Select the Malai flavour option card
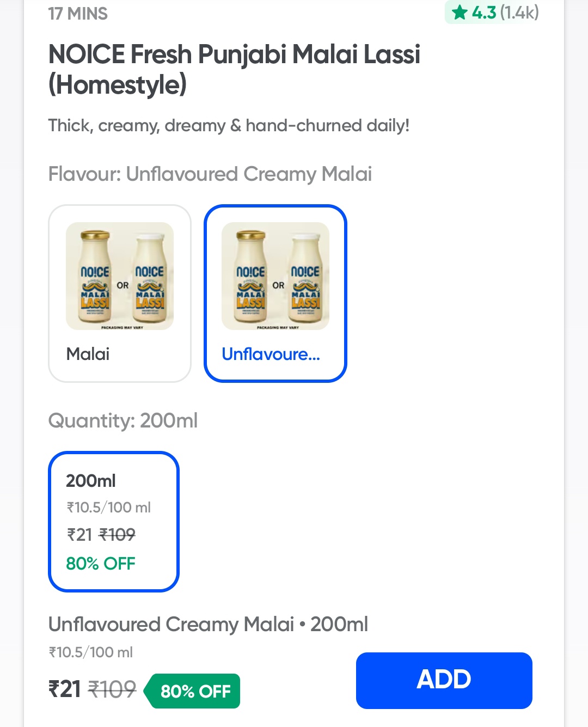The image size is (588, 727). 120,294
